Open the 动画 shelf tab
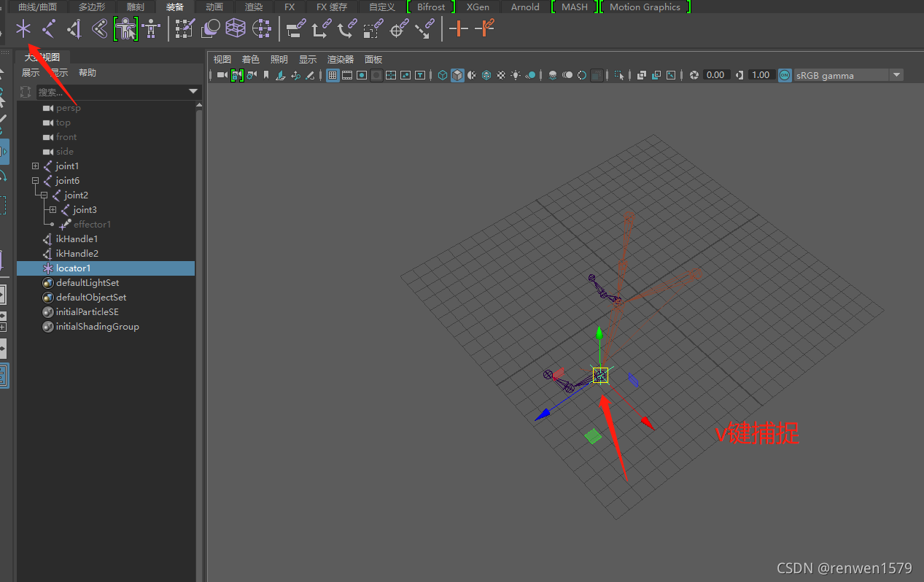This screenshot has width=924, height=582. point(214,7)
